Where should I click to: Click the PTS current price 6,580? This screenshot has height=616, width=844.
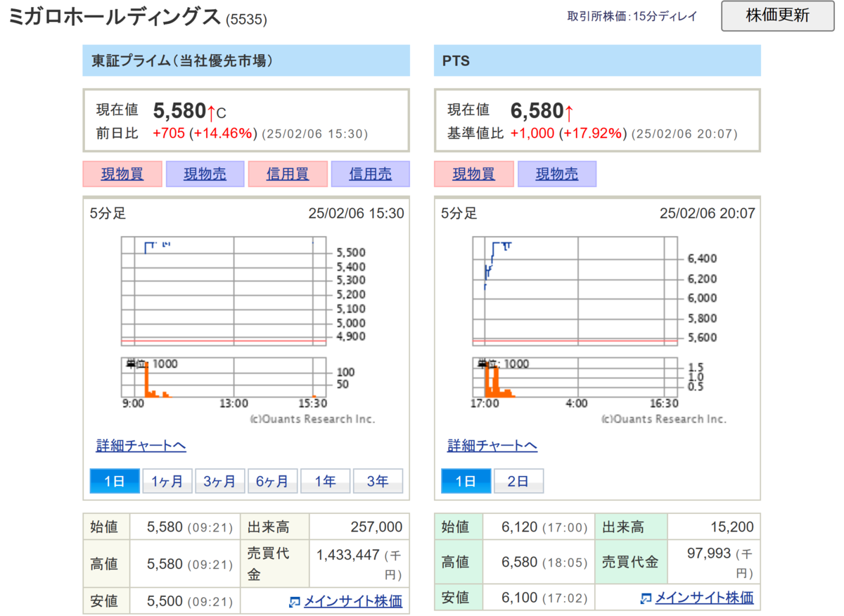pyautogui.click(x=537, y=110)
